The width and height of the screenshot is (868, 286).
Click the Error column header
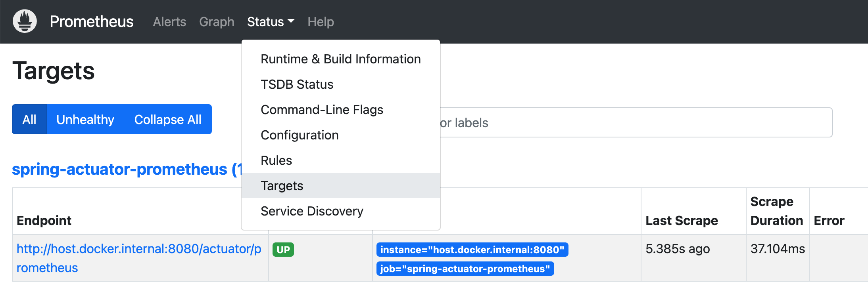point(829,220)
